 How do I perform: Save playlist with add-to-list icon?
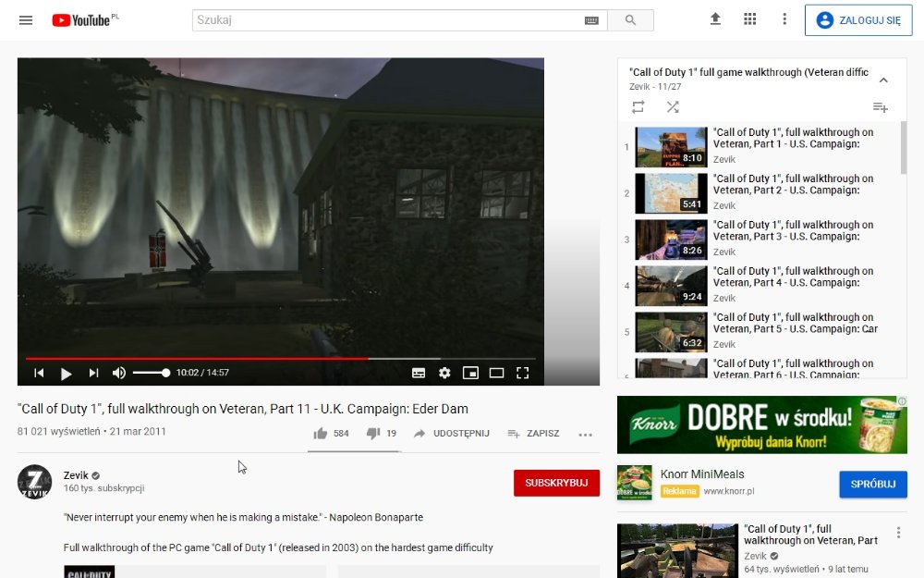click(880, 106)
